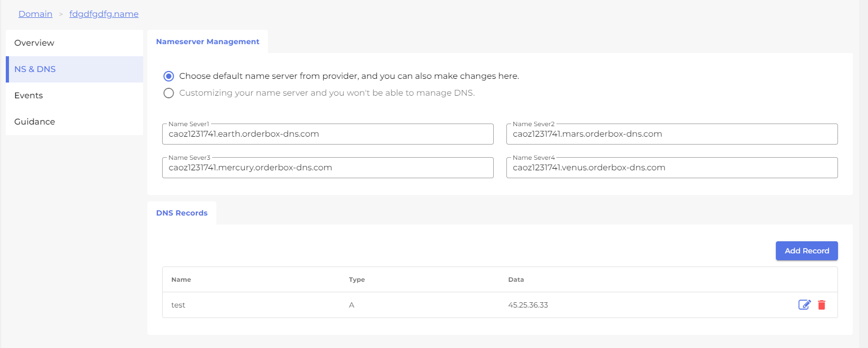
Task: Go to the Domain breadcrumb link
Action: 35,14
